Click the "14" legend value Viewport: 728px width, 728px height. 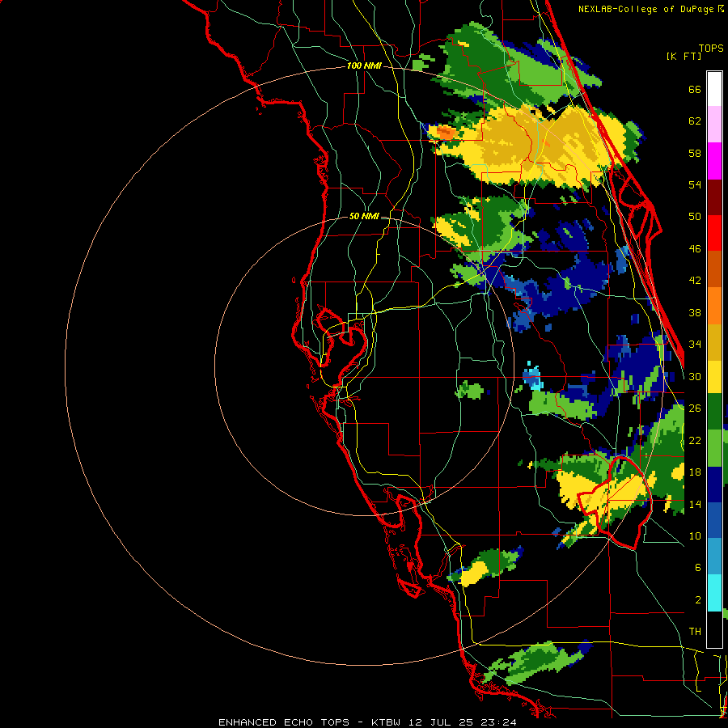click(x=695, y=504)
